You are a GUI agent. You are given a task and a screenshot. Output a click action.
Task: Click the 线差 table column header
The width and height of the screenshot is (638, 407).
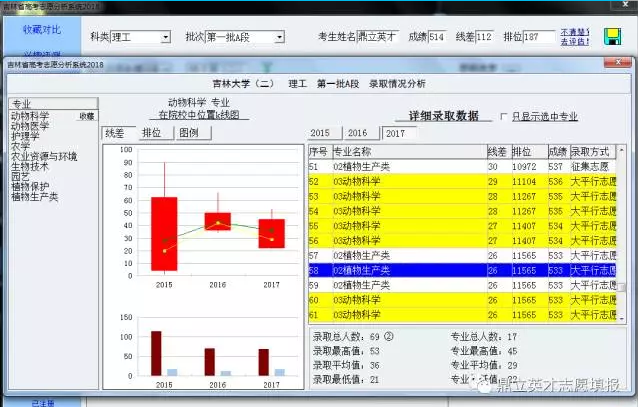coord(499,152)
